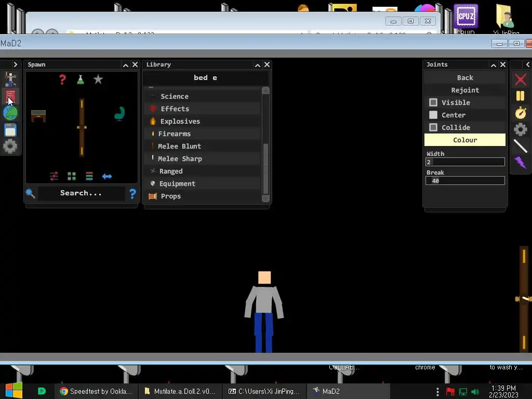Click the 'bed e' Library title button

(x=205, y=78)
